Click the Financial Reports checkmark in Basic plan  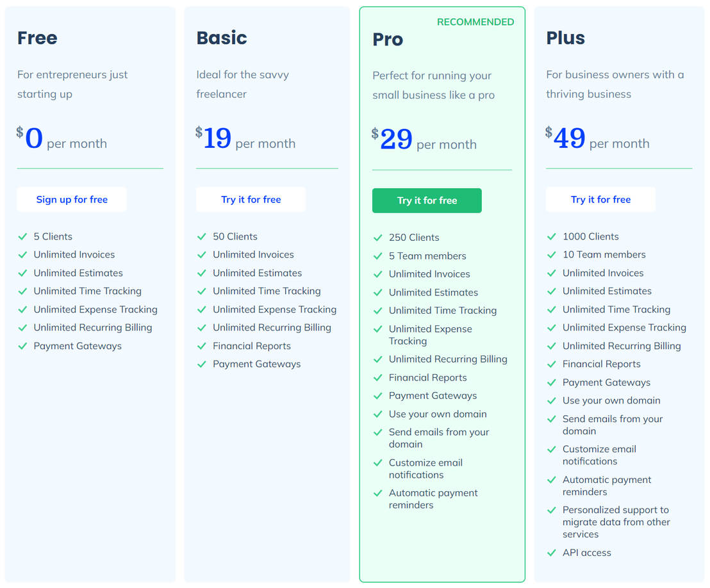click(202, 346)
